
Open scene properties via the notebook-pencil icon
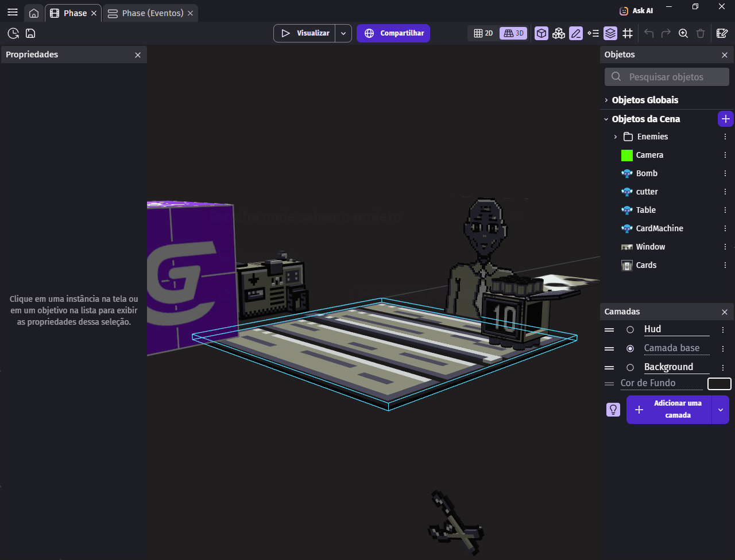point(722,33)
